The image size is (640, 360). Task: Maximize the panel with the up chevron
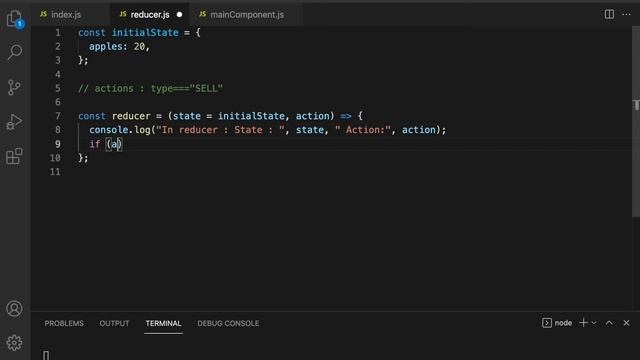(x=609, y=323)
